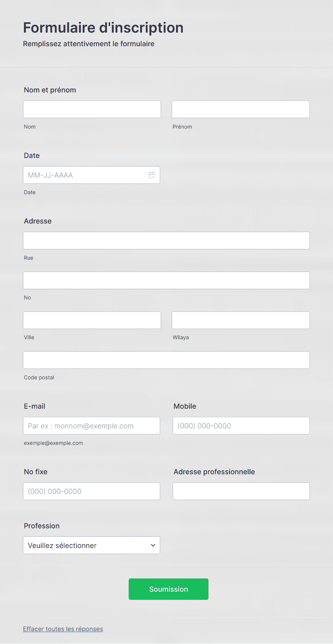This screenshot has width=333, height=644.
Task: Click the 'Formulaire d'inscription' heading
Action: pos(103,28)
